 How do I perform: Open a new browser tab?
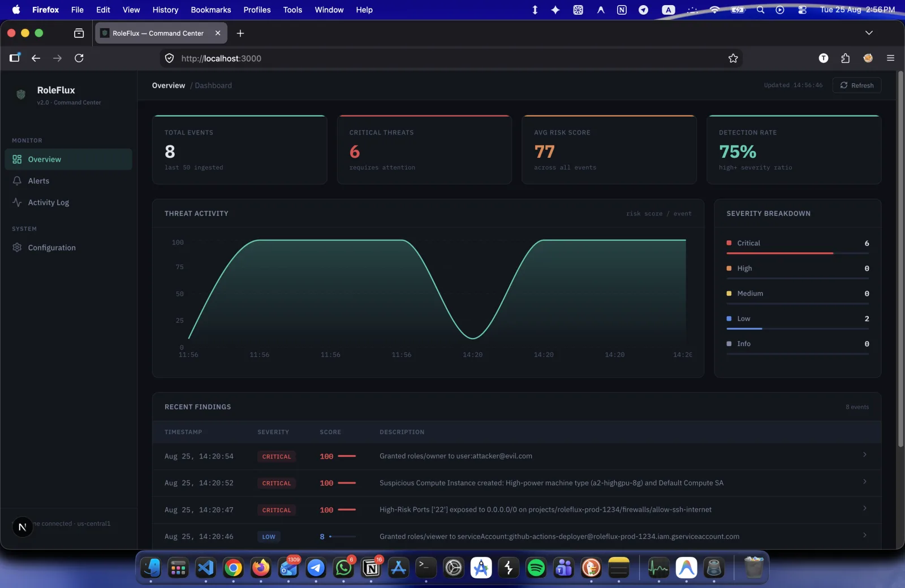[x=240, y=33]
